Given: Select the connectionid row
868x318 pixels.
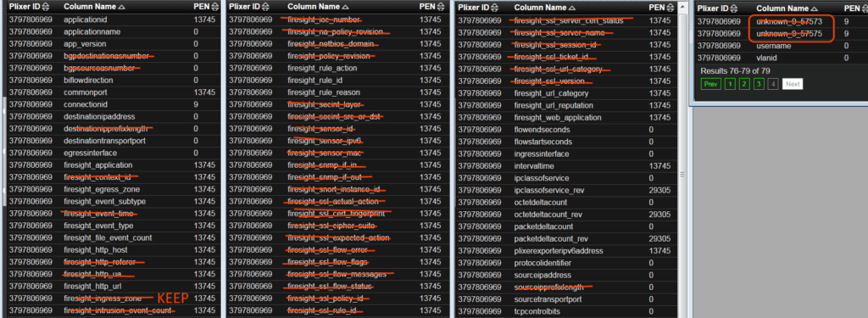Looking at the screenshot, I should (114, 104).
